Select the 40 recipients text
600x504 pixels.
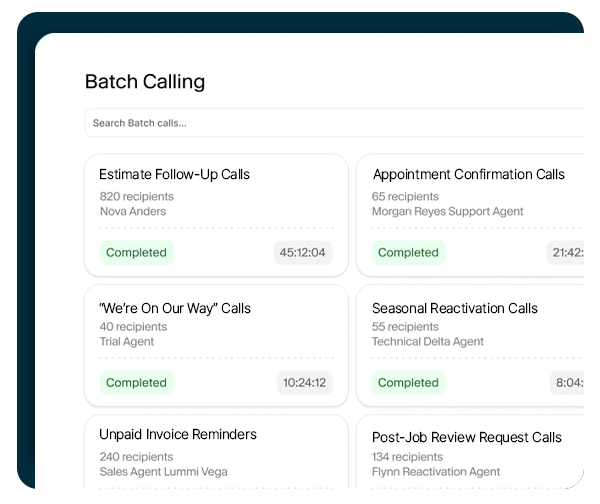(133, 326)
